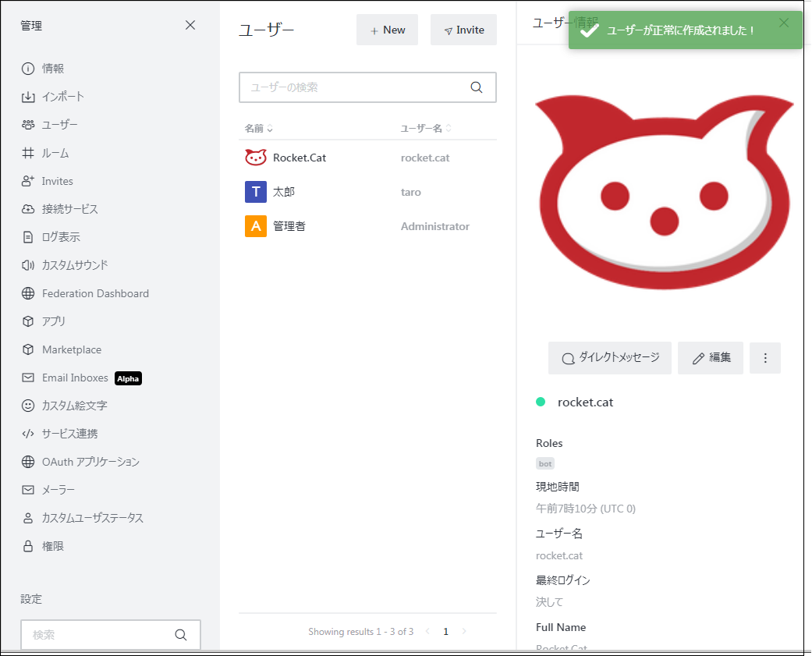Select the 太郎 user row name
Screen dimensions: 812x656
(284, 192)
